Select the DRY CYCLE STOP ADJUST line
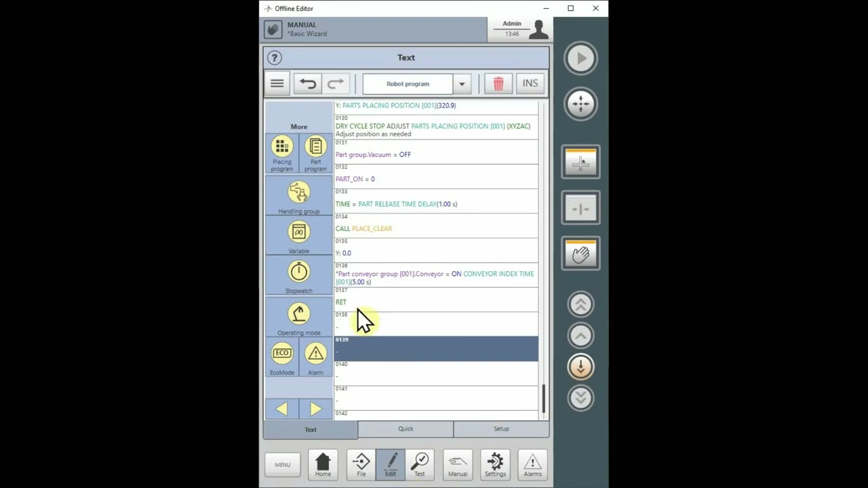The height and width of the screenshot is (488, 868). point(436,127)
